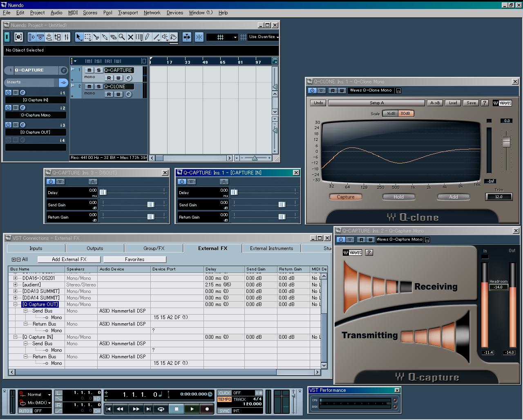Click the Q-Clone Trim value field
Viewport: 523px width, 420px height.
[498, 197]
